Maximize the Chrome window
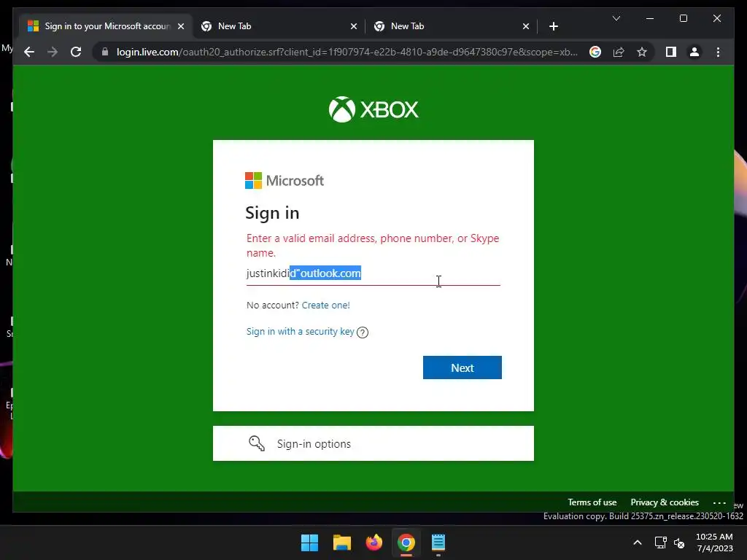The width and height of the screenshot is (747, 560). (683, 18)
